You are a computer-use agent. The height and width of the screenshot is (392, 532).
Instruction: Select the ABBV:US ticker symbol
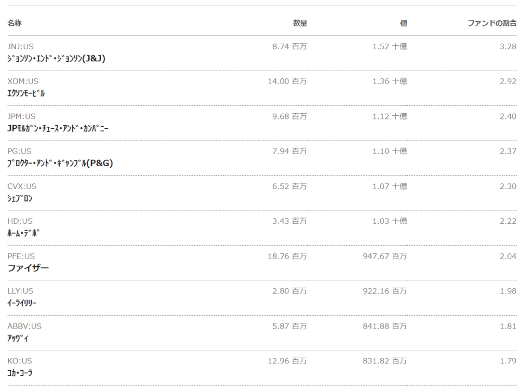24,326
